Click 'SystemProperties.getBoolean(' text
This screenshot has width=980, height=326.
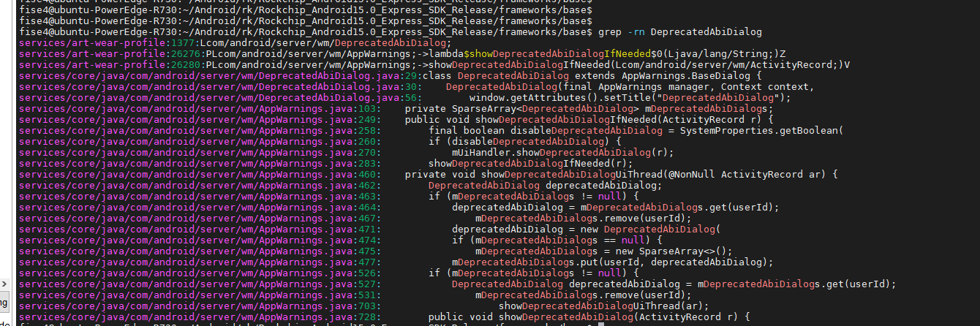tap(762, 131)
